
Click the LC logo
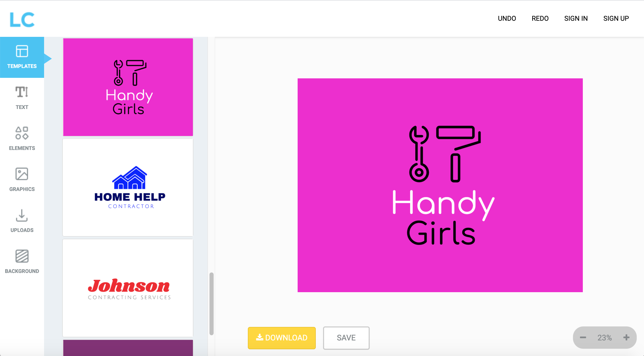pyautogui.click(x=22, y=19)
